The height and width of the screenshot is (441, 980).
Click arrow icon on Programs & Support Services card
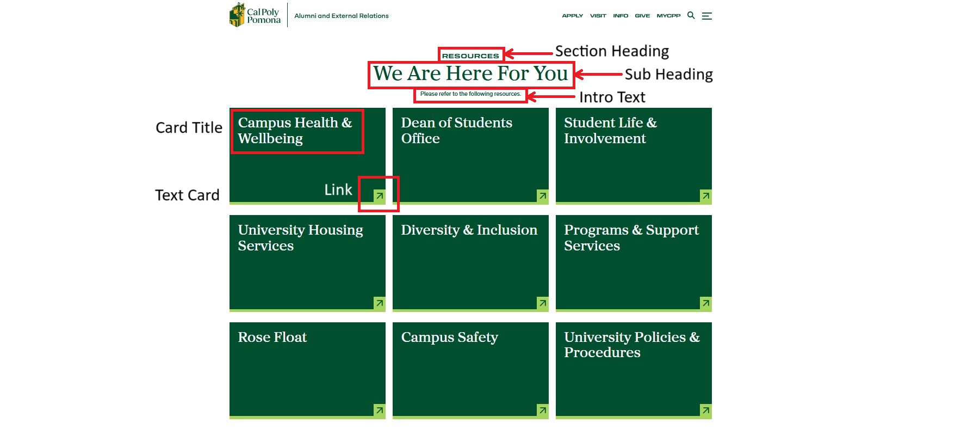705,303
